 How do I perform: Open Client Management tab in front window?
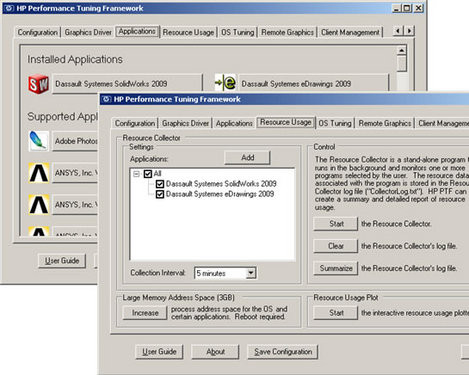(x=442, y=123)
